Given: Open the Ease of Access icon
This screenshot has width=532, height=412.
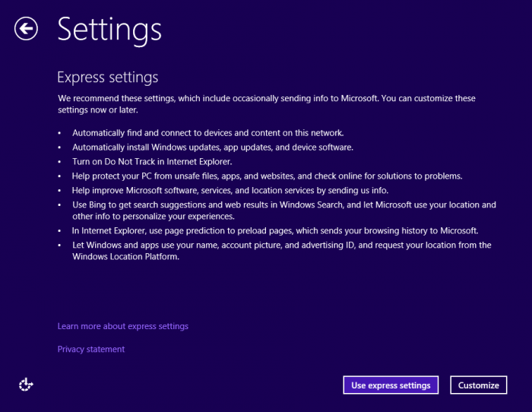Looking at the screenshot, I should 26,385.
